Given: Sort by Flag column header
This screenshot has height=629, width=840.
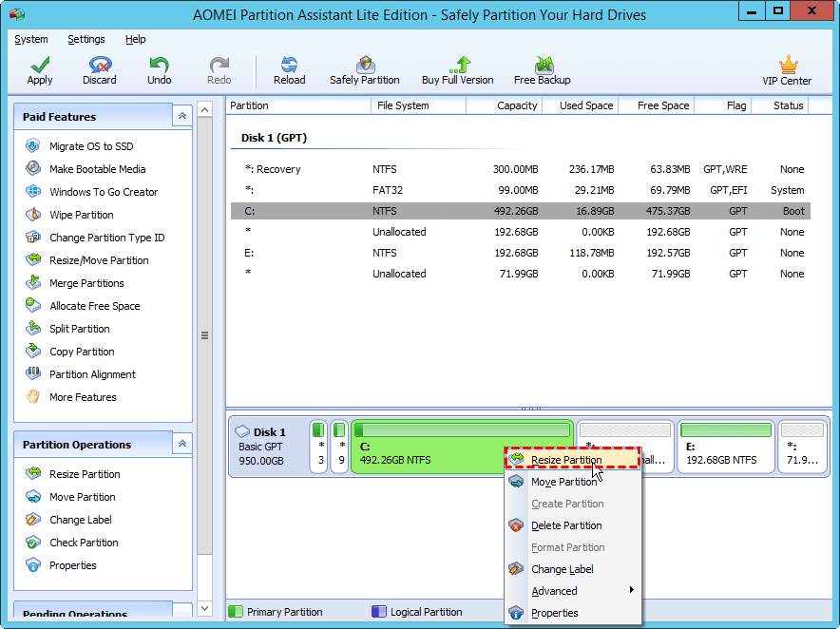Looking at the screenshot, I should (723, 105).
